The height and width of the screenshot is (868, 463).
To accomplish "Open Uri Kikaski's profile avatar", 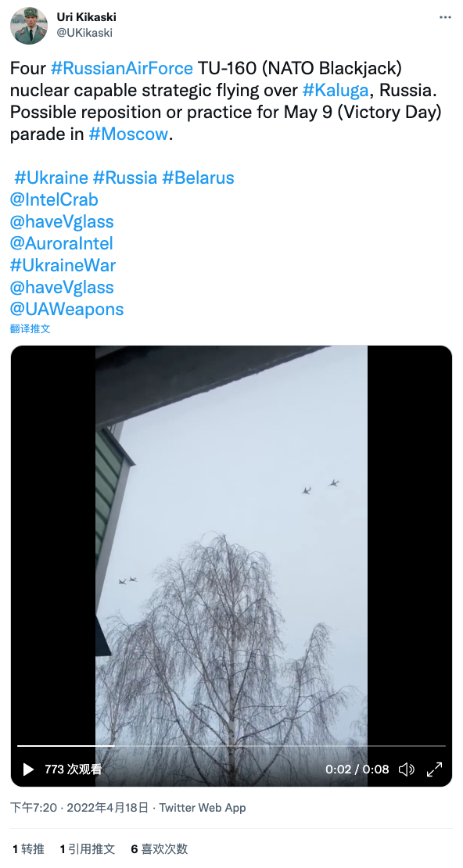I will (x=29, y=26).
